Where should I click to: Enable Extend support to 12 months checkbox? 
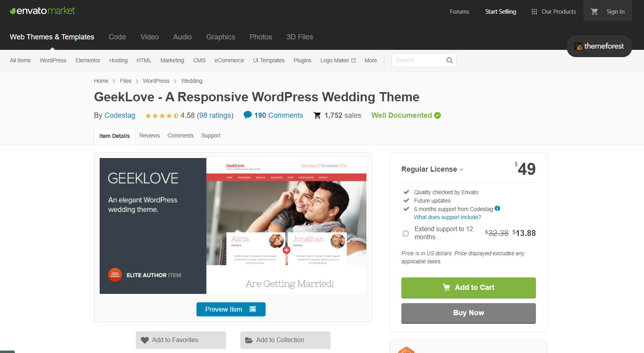point(406,233)
